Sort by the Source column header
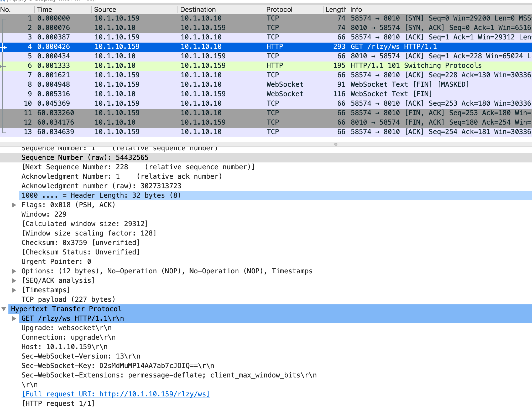The height and width of the screenshot is (409, 532). point(135,9)
